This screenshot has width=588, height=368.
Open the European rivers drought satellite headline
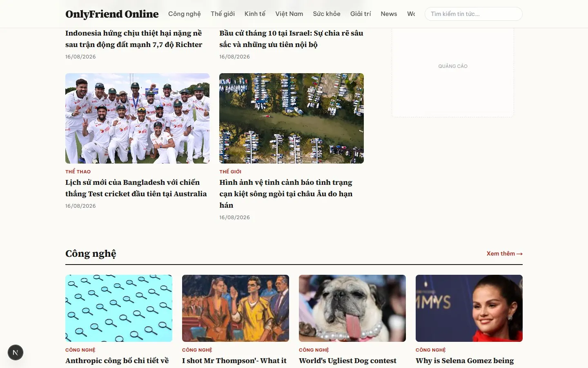pyautogui.click(x=286, y=194)
